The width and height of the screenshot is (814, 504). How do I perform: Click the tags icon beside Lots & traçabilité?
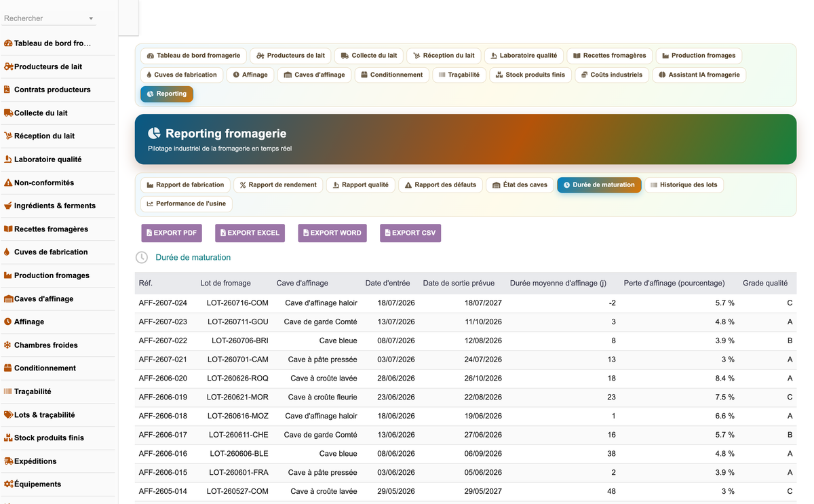[x=8, y=414]
